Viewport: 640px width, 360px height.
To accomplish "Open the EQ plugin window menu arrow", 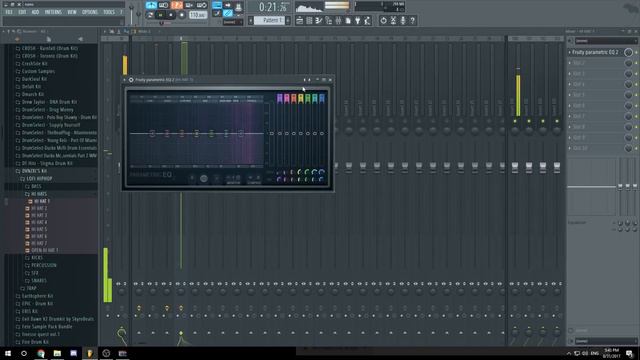I will point(125,80).
